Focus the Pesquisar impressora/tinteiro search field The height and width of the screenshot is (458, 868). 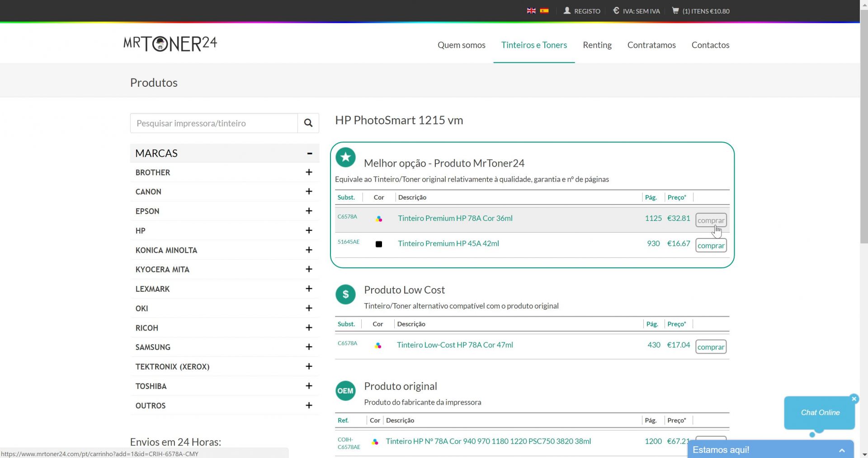[214, 123]
